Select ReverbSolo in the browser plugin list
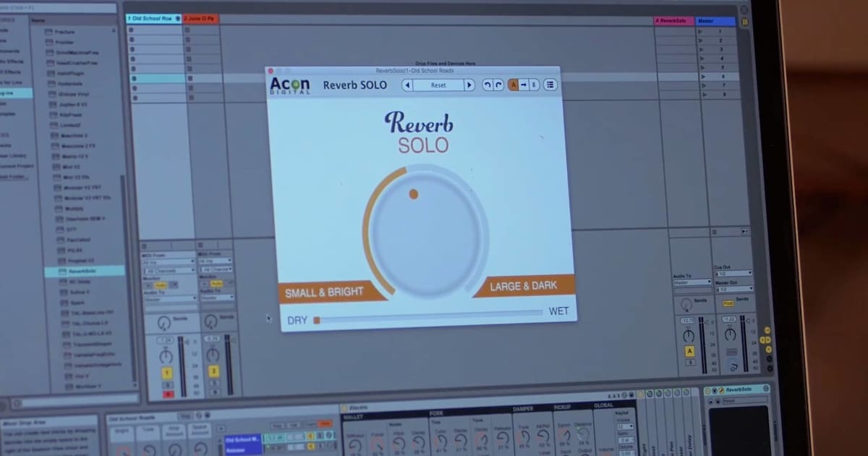The image size is (868, 456). 82,271
